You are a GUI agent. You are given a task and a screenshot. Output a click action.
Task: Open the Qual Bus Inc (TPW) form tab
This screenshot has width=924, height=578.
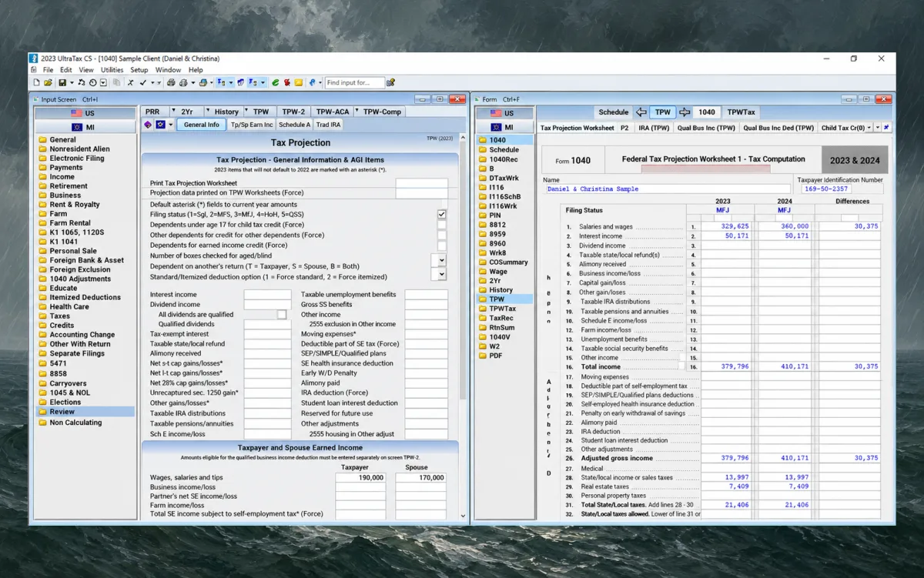(x=706, y=128)
